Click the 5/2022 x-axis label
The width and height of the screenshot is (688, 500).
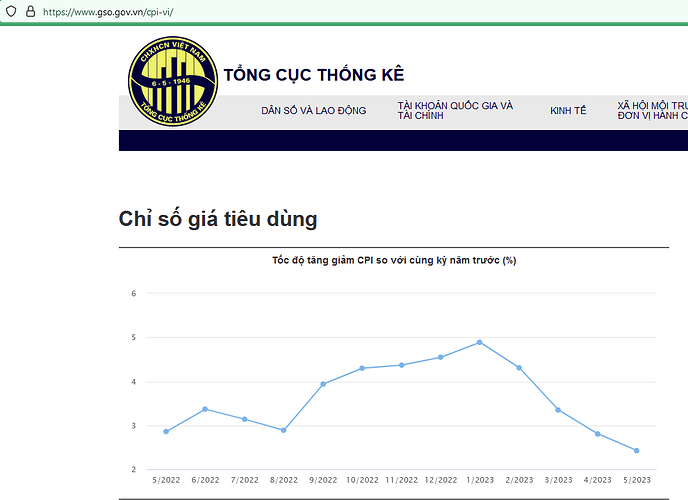pos(166,480)
